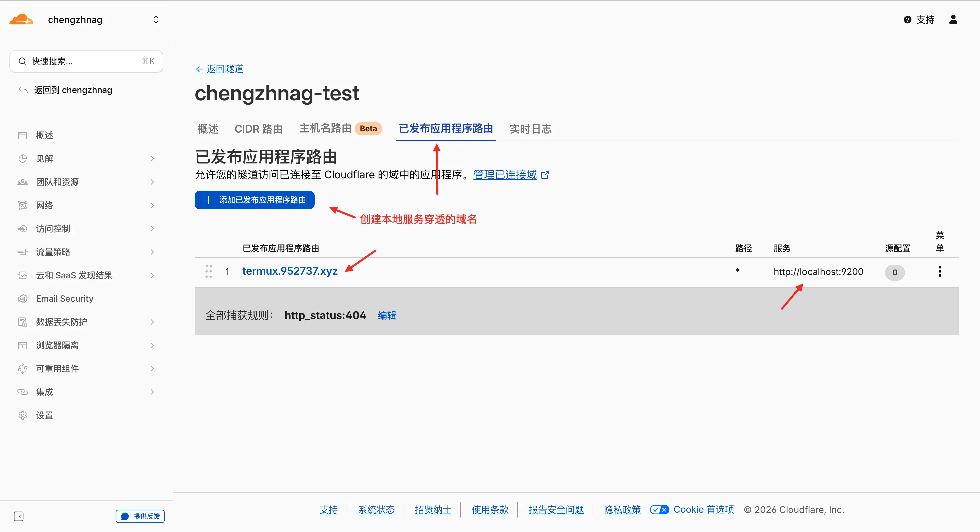Open the termux.952737.xyz route link
The image size is (980, 532).
click(x=290, y=271)
